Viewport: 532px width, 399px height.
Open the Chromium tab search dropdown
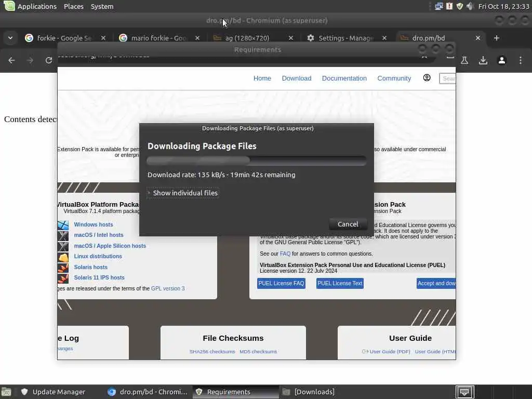tap(10, 37)
